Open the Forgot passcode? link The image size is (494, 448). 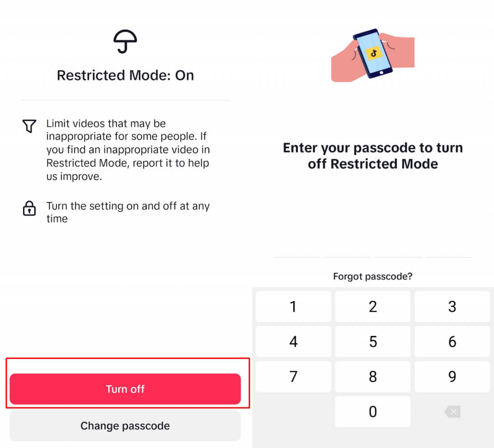point(372,277)
